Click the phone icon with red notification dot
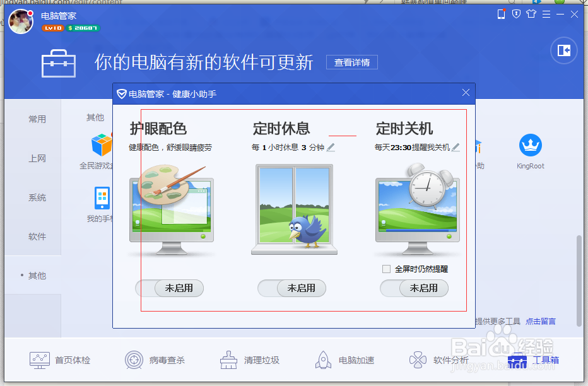Image resolution: width=588 pixels, height=386 pixels. 501,13
